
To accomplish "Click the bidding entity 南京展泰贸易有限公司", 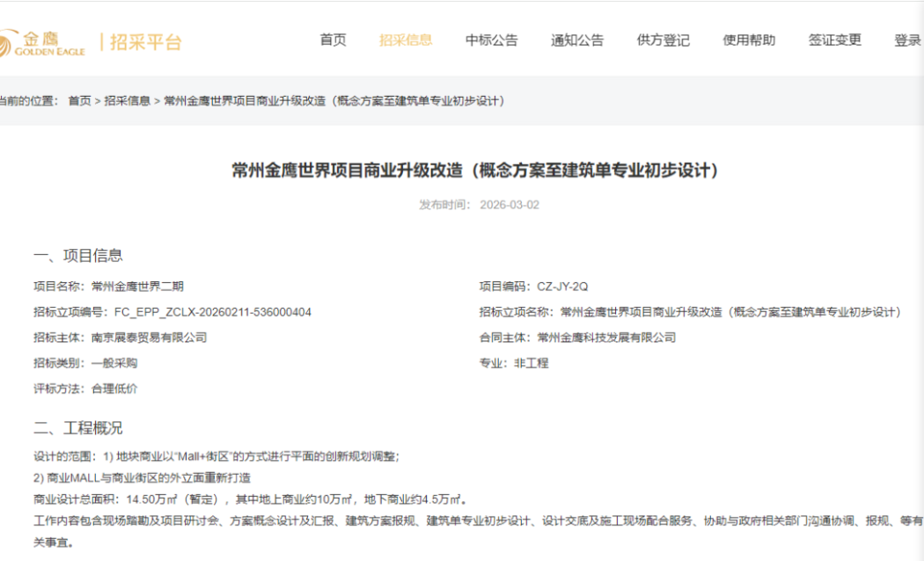I will click(149, 338).
